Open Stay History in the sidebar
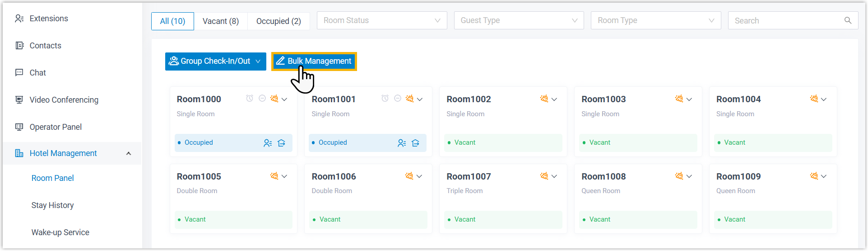868x251 pixels. point(52,205)
